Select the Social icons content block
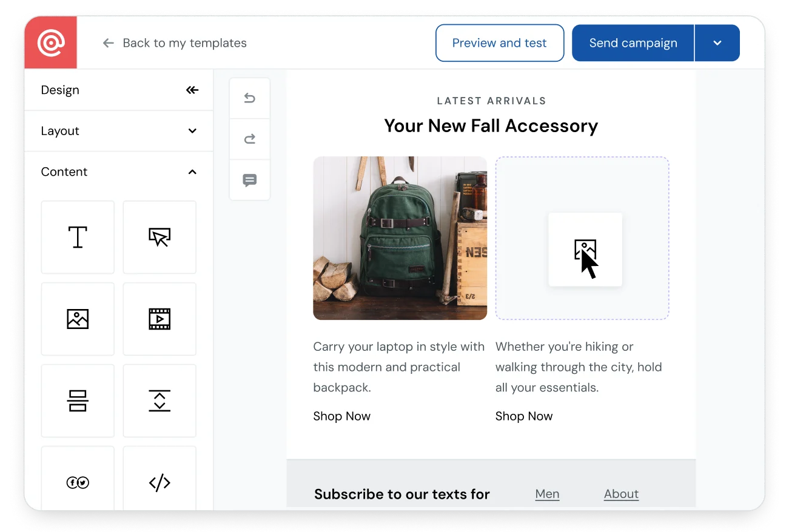This screenshot has width=786, height=532. click(x=78, y=479)
